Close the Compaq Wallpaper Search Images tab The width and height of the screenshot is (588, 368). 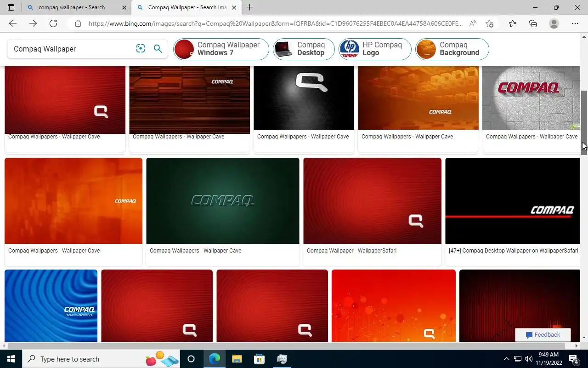tap(234, 7)
